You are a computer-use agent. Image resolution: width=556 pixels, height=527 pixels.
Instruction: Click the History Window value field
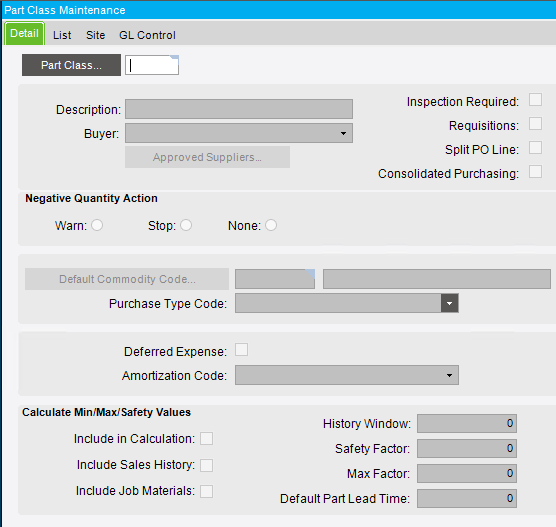click(x=467, y=423)
